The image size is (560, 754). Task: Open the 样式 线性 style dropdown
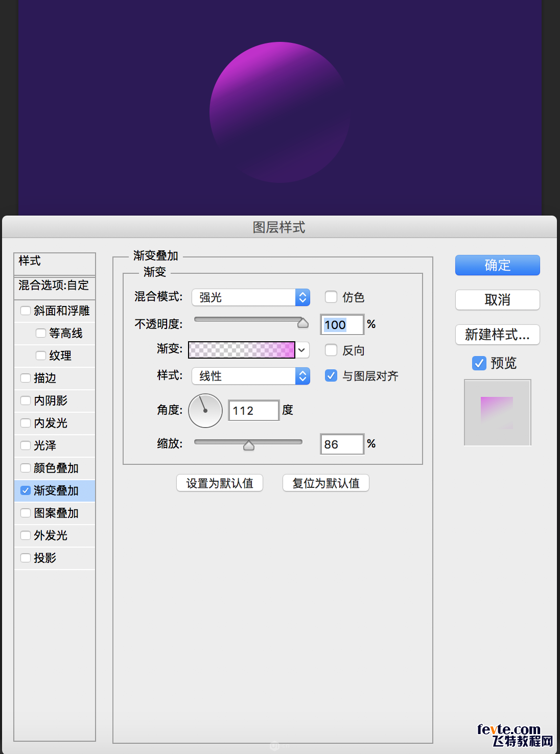pos(251,376)
